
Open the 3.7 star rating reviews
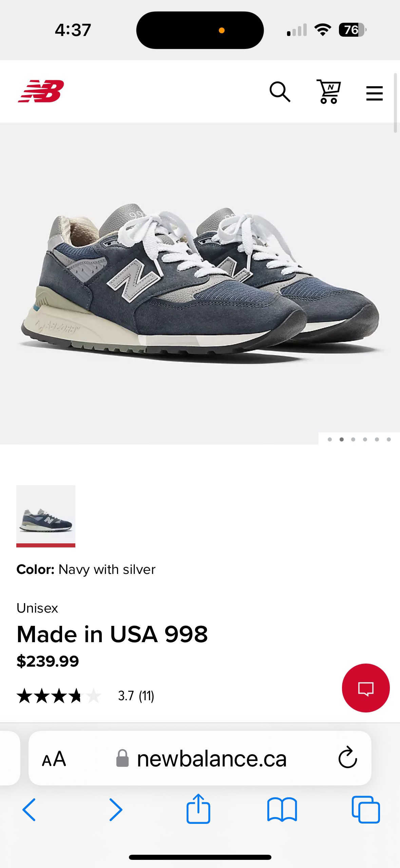(85, 696)
